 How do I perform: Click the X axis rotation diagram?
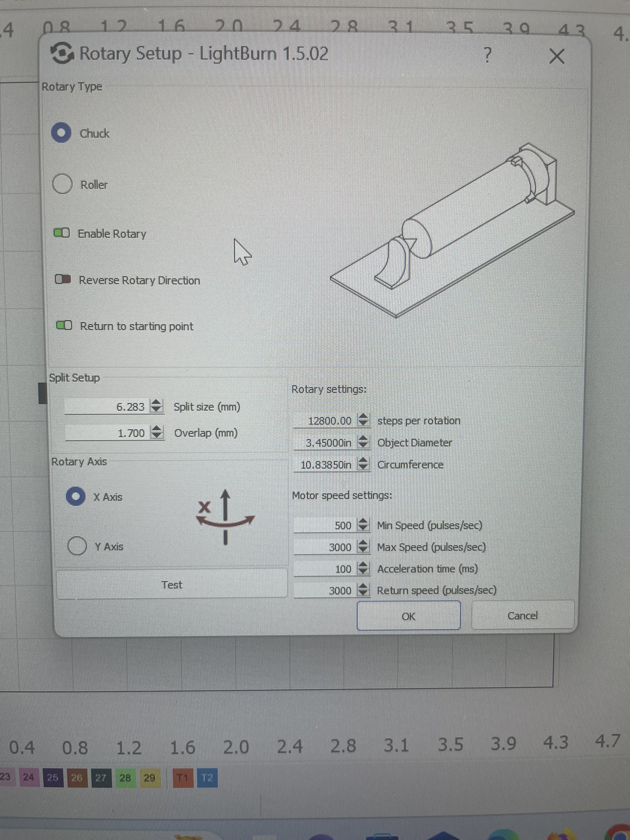225,517
